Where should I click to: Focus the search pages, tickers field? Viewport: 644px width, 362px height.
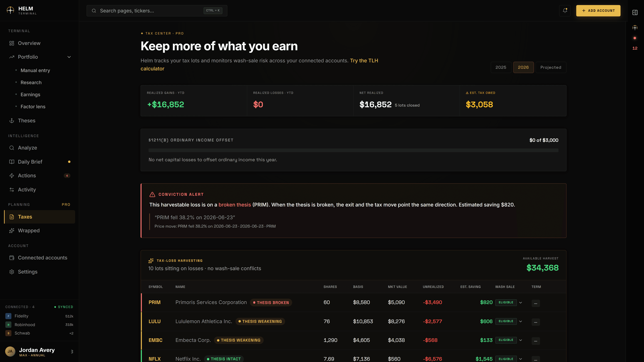coord(157,11)
